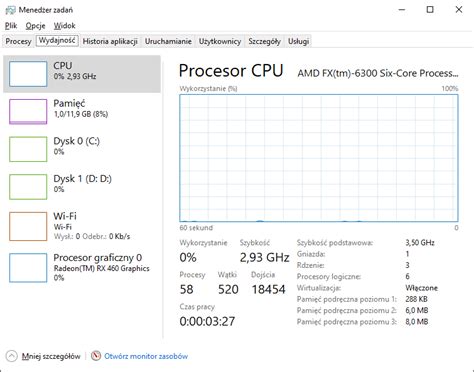Viewport: 474px width, 372px height.
Task: Switch to the Usługi tab
Action: pyautogui.click(x=298, y=41)
